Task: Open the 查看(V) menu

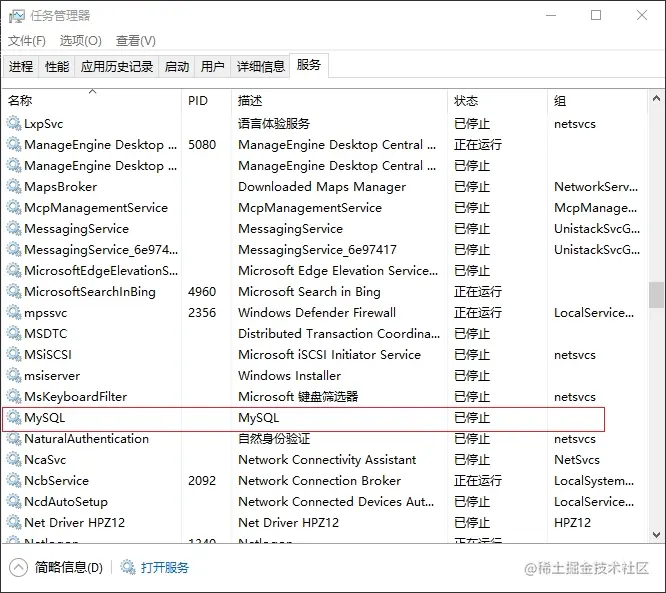Action: coord(136,41)
